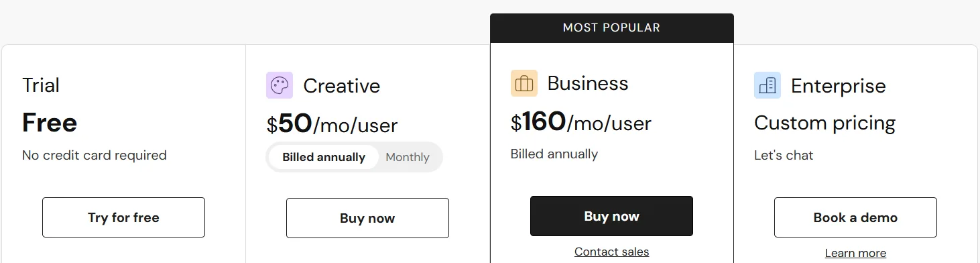Click the MOST POPULAR banner
Screen dimensions: 980x263
click(611, 28)
